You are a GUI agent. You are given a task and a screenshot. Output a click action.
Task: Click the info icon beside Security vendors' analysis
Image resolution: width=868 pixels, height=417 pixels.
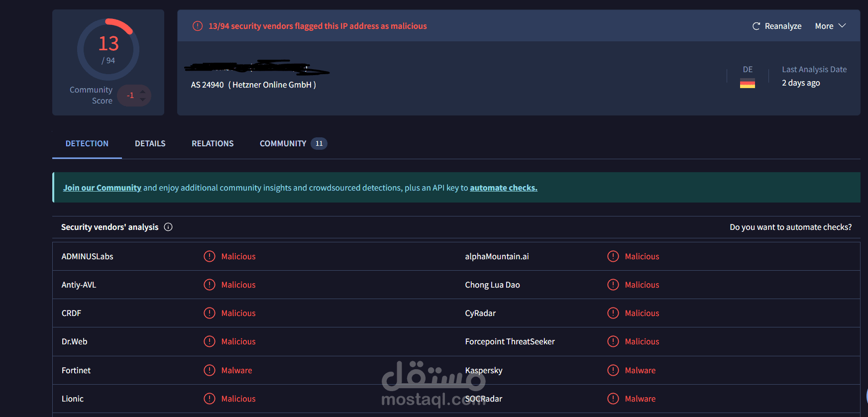click(x=168, y=227)
